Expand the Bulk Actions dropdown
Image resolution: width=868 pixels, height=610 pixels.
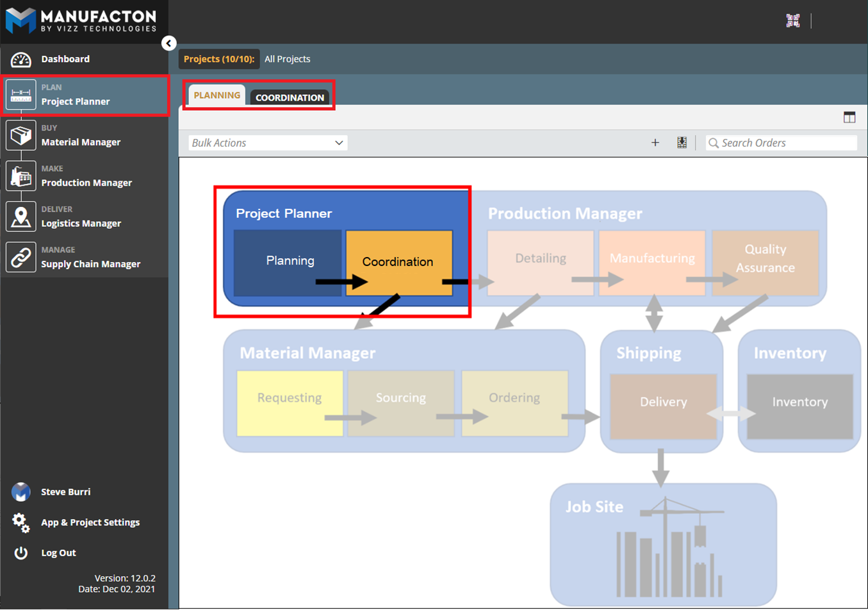click(x=268, y=143)
